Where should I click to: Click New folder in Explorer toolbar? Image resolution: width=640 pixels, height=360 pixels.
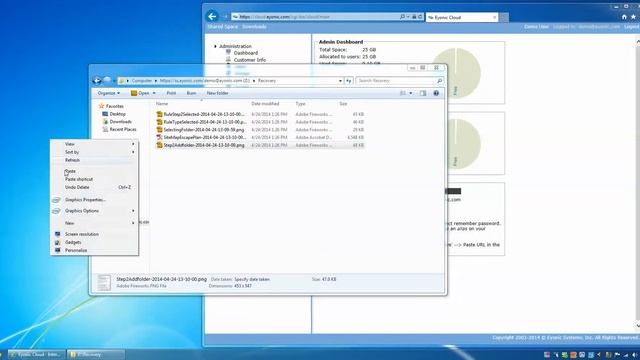tap(218, 93)
